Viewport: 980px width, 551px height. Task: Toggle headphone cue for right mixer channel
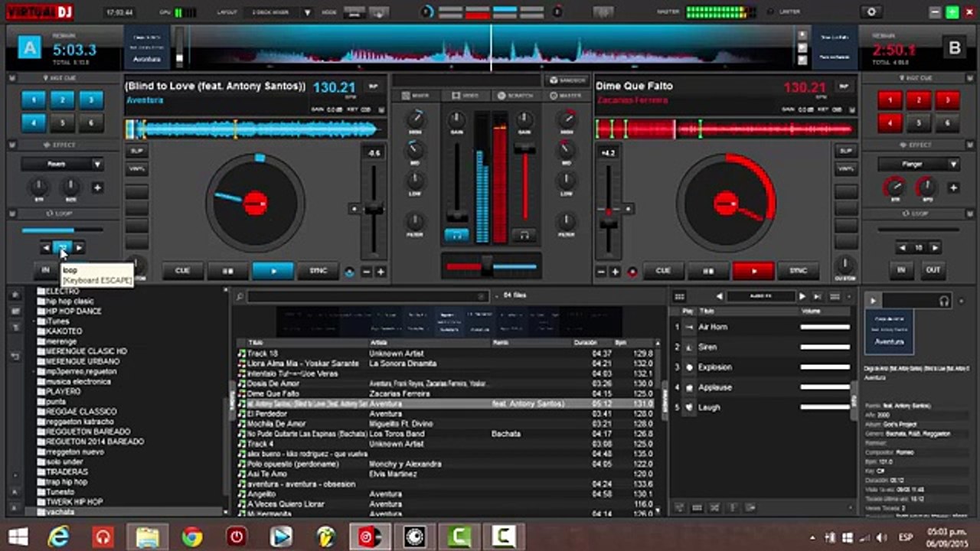click(524, 235)
